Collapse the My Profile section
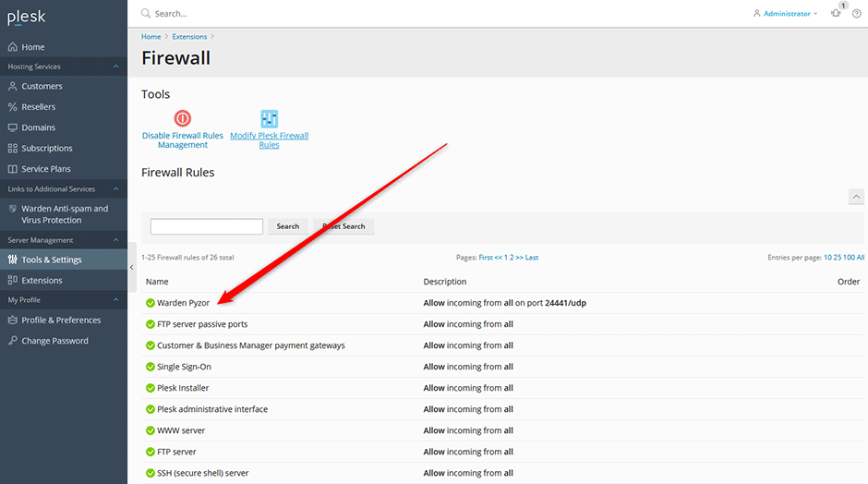868x484 pixels. pyautogui.click(x=115, y=299)
